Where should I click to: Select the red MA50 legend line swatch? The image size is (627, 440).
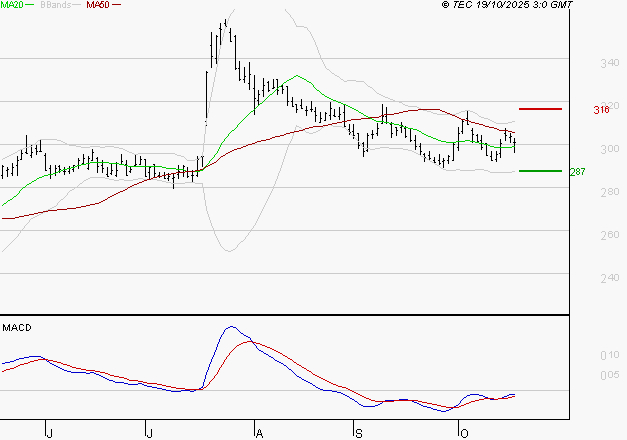point(116,5)
